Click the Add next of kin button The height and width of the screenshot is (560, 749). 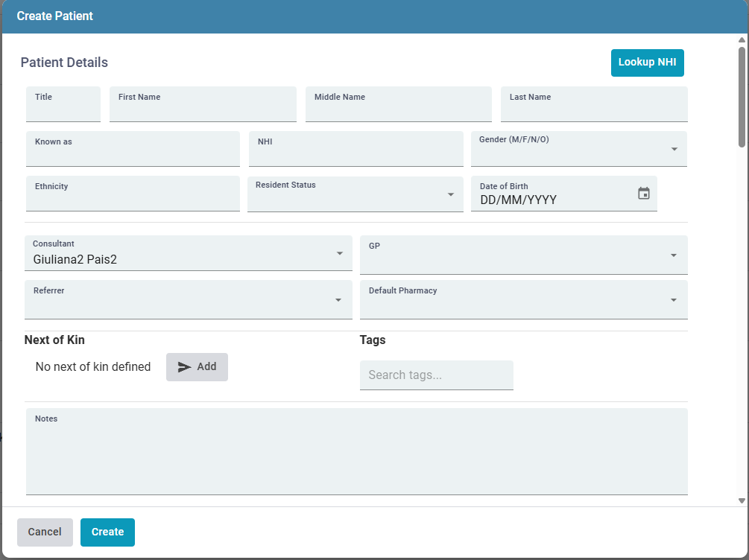click(x=197, y=367)
